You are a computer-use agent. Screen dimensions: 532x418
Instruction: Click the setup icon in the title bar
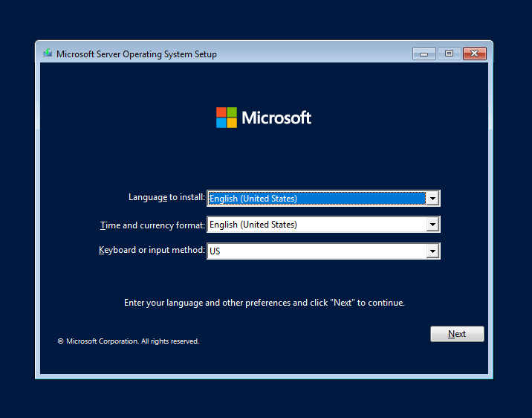[48, 53]
